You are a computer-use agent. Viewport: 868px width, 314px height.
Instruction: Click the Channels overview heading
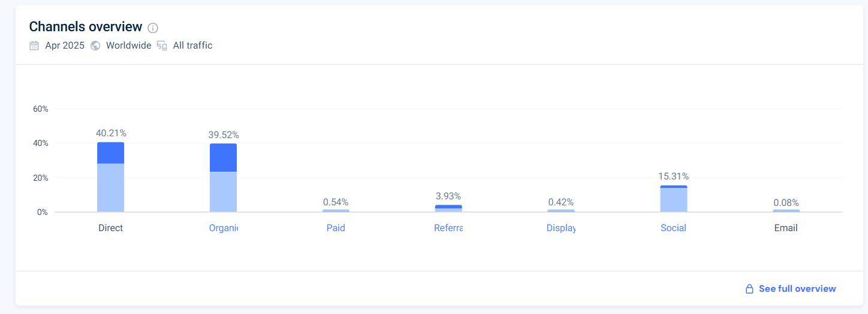[86, 27]
